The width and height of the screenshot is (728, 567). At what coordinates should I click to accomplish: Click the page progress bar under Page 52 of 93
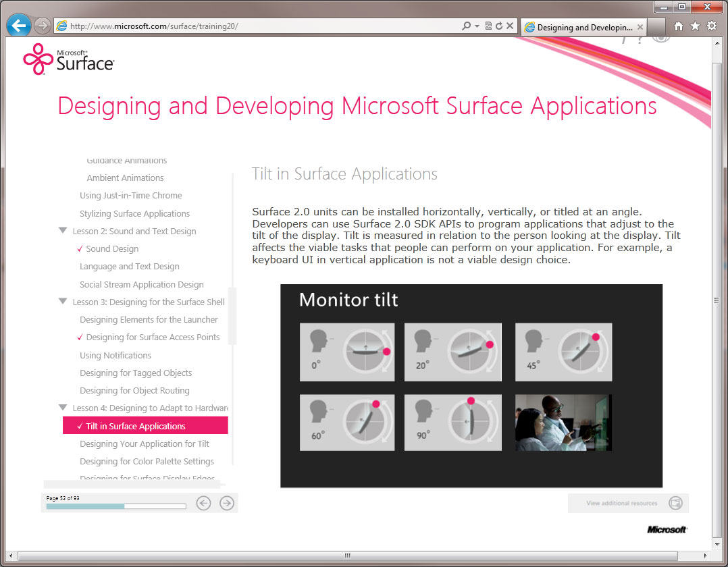pyautogui.click(x=116, y=506)
